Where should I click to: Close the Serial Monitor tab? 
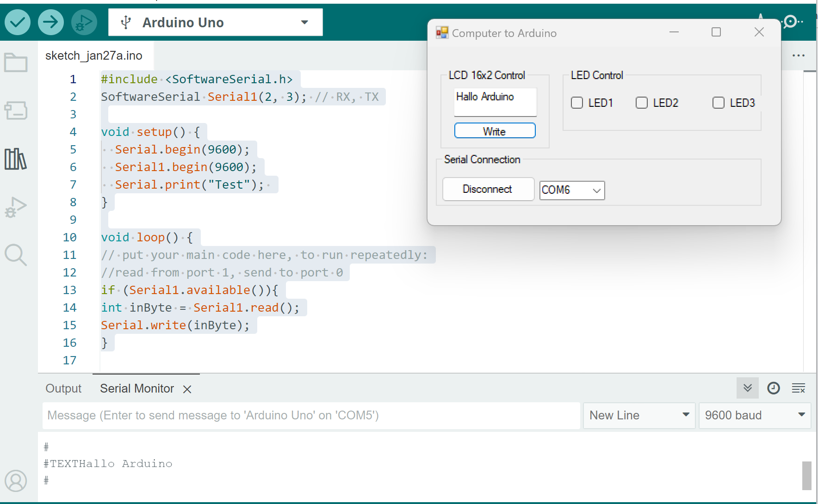[x=187, y=389]
